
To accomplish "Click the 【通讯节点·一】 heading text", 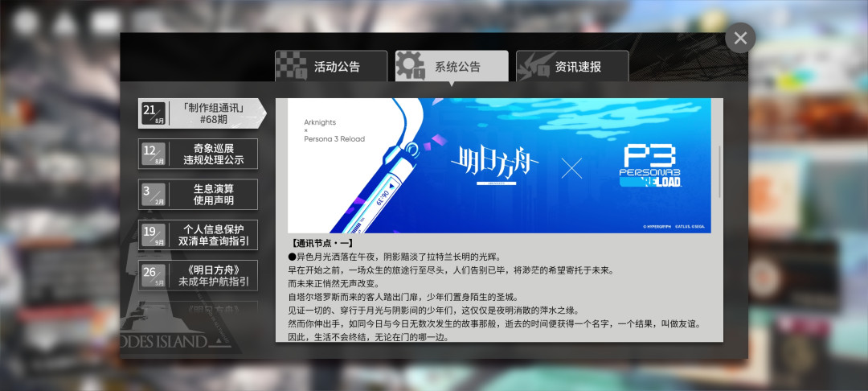I will [321, 244].
